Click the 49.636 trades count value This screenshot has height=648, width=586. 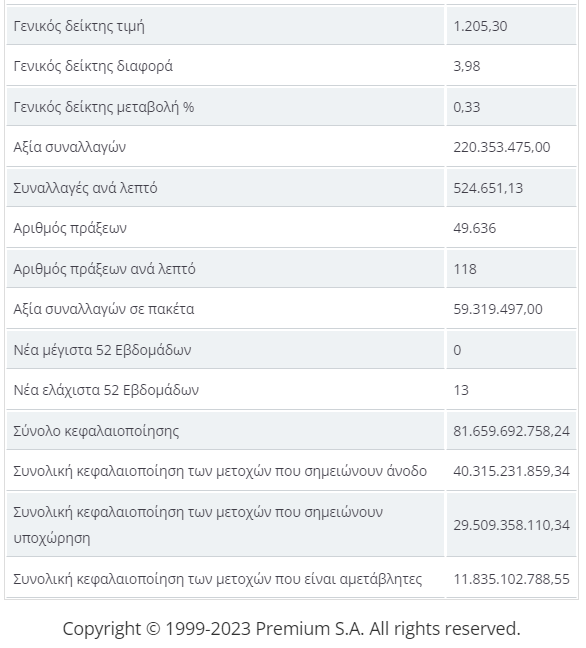474,228
